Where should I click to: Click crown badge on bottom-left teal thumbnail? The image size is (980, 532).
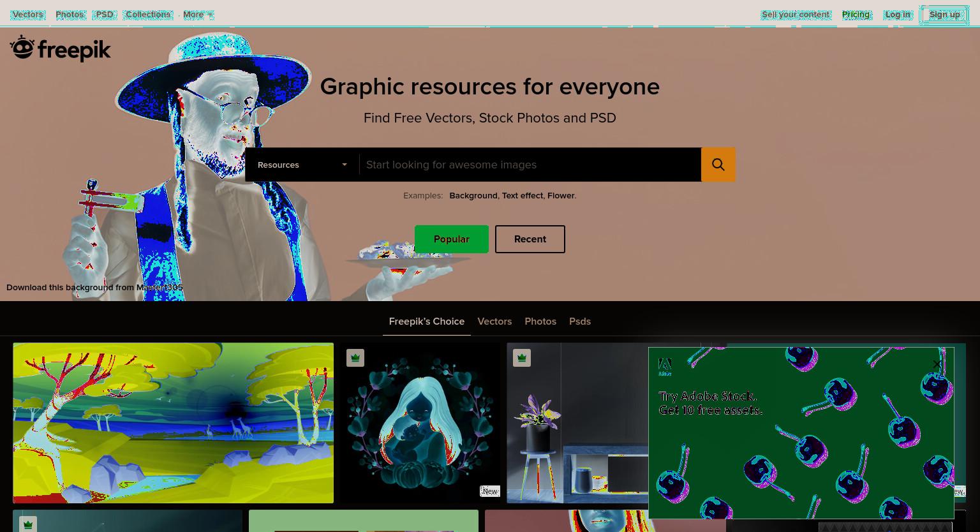28,524
